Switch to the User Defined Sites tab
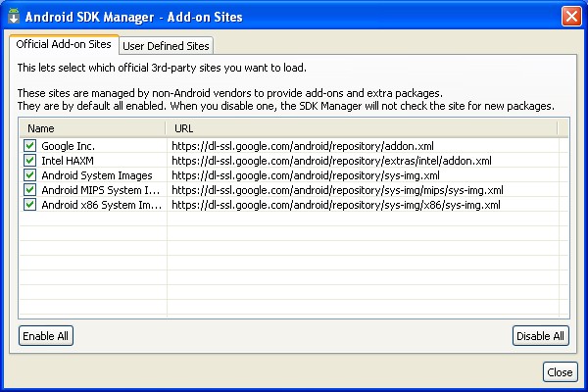This screenshot has width=588, height=392. [x=166, y=46]
